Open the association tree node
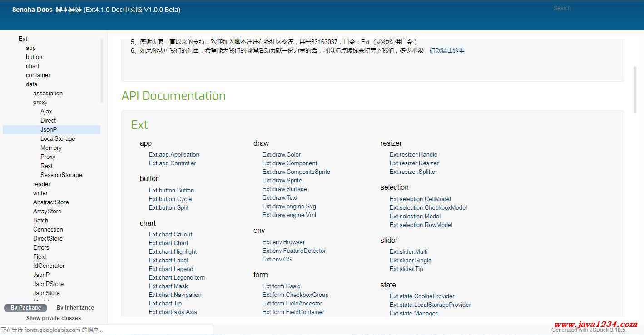This screenshot has width=644, height=335. [x=48, y=94]
